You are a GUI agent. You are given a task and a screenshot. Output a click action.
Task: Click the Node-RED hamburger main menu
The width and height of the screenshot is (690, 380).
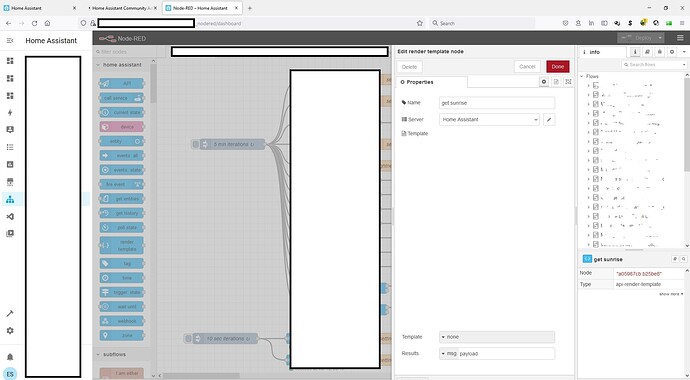pos(680,38)
